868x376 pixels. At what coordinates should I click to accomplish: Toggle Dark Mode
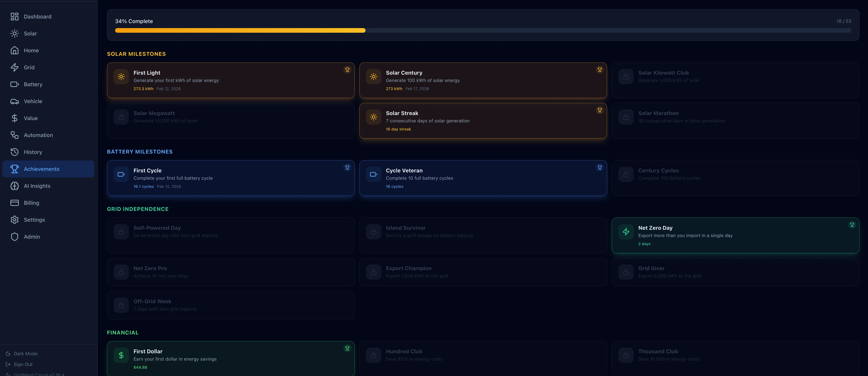click(x=22, y=353)
